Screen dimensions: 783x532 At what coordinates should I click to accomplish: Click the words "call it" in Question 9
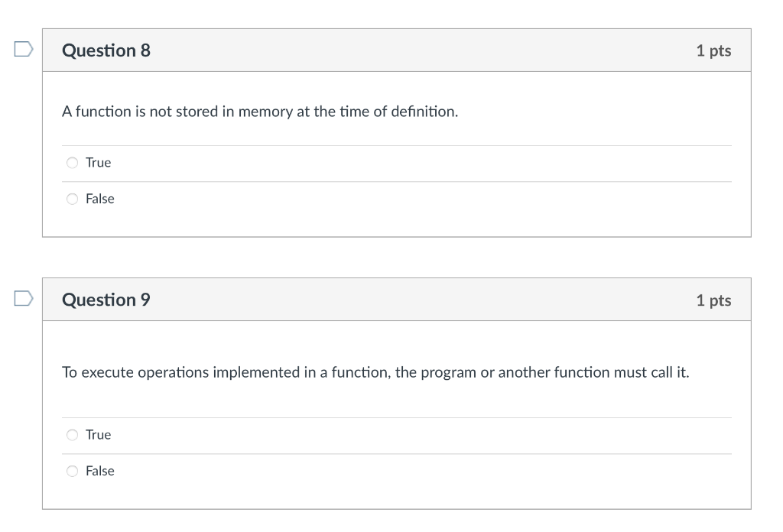668,372
